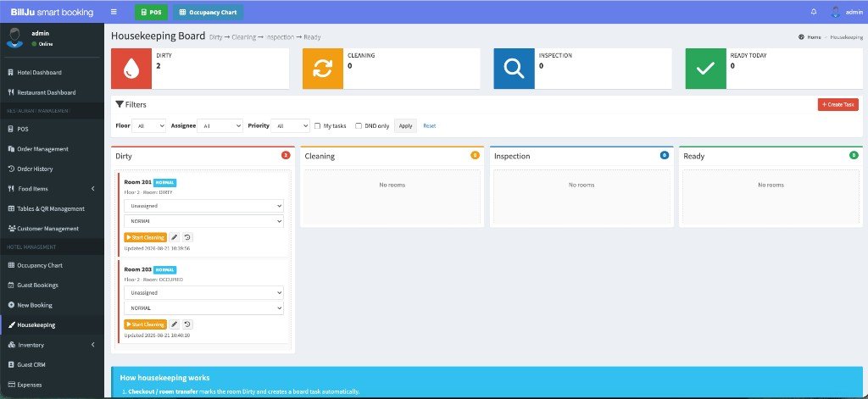Click the Room 201 title text
The width and height of the screenshot is (868, 399).
(x=138, y=182)
